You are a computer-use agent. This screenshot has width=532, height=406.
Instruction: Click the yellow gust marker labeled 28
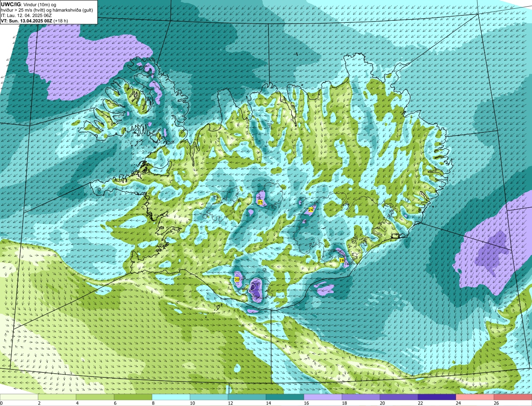[x=342, y=260]
